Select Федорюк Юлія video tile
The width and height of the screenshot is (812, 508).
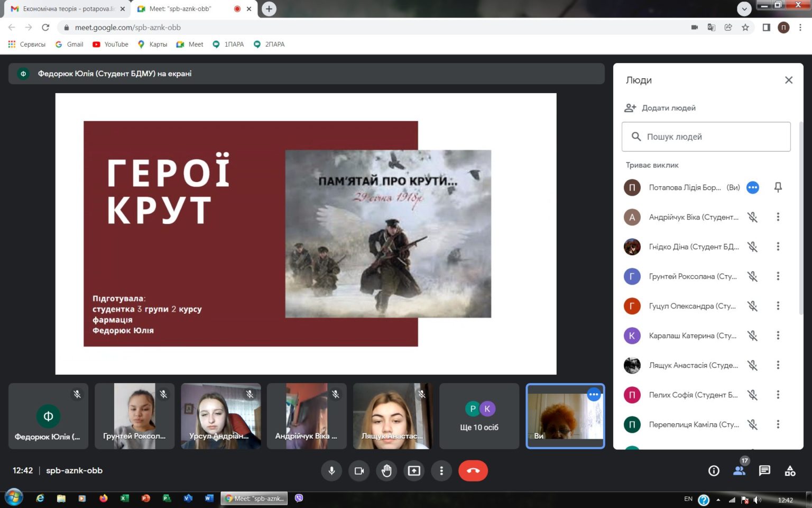click(x=48, y=416)
